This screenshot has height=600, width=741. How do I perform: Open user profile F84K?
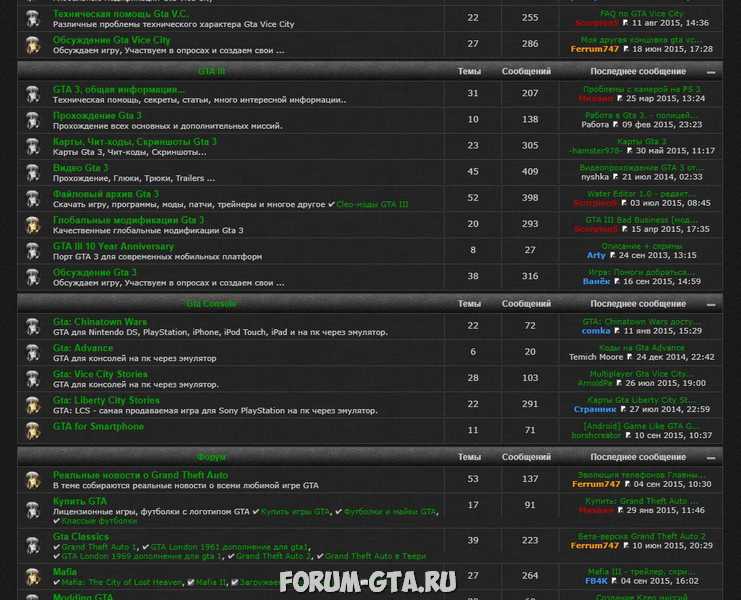click(x=596, y=581)
